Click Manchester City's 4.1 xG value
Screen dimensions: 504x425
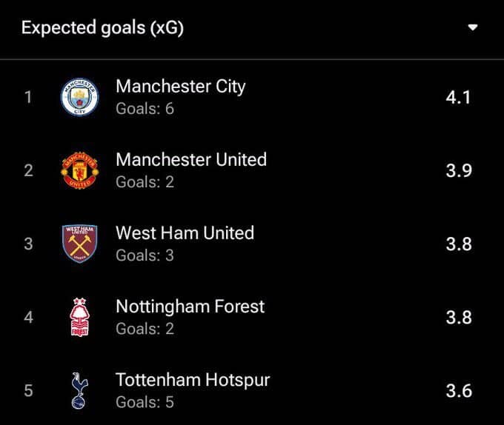(x=458, y=97)
